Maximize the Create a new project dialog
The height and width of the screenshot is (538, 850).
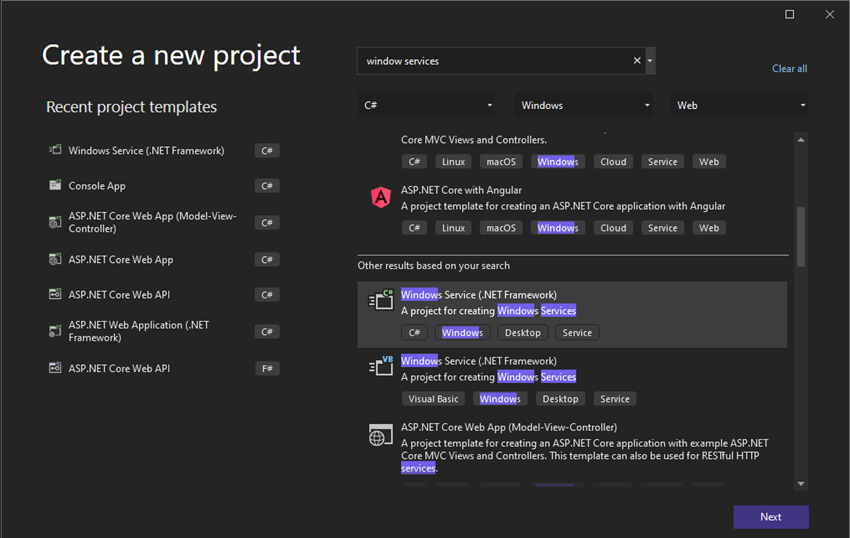tap(790, 14)
